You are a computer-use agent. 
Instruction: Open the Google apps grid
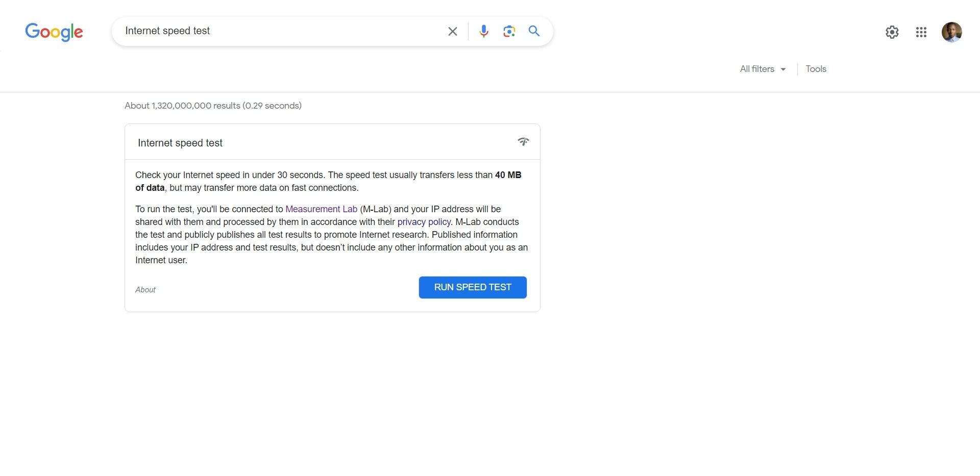pos(921,32)
